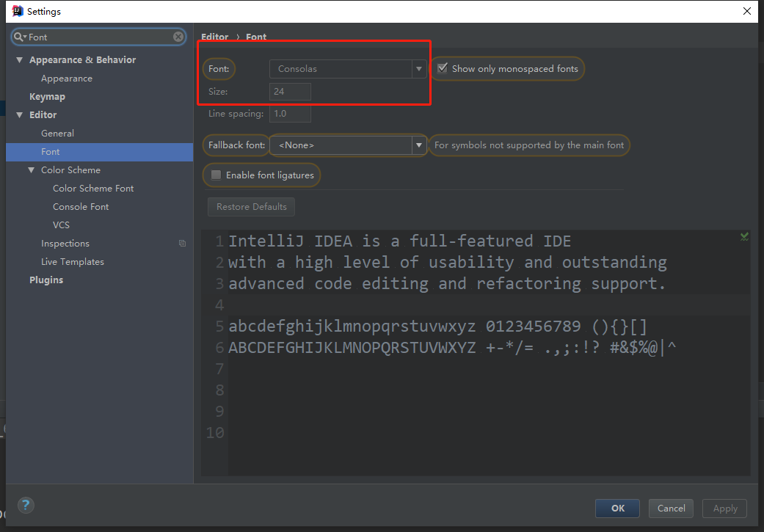Viewport: 764px width, 532px height.
Task: Select Appearance in the settings tree
Action: click(x=67, y=79)
